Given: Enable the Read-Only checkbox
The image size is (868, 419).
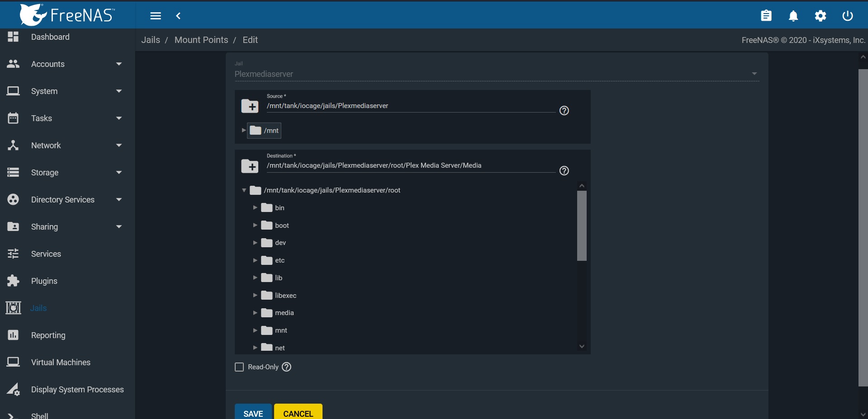Looking at the screenshot, I should point(239,367).
